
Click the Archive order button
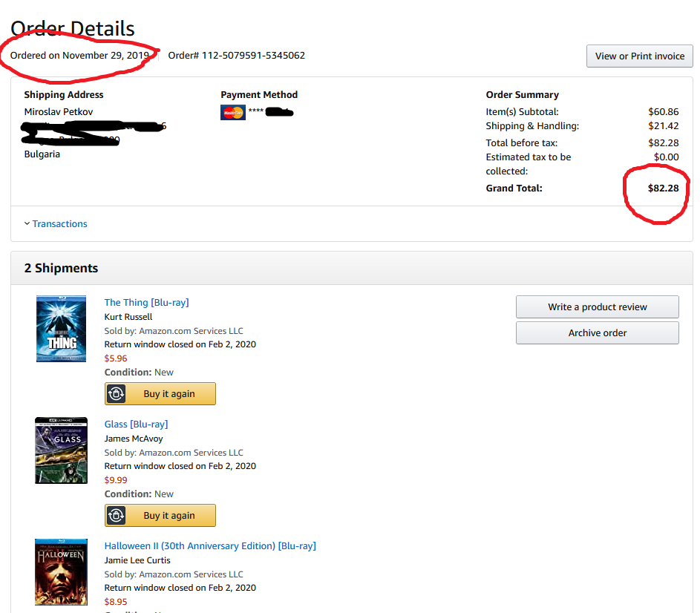click(x=597, y=333)
